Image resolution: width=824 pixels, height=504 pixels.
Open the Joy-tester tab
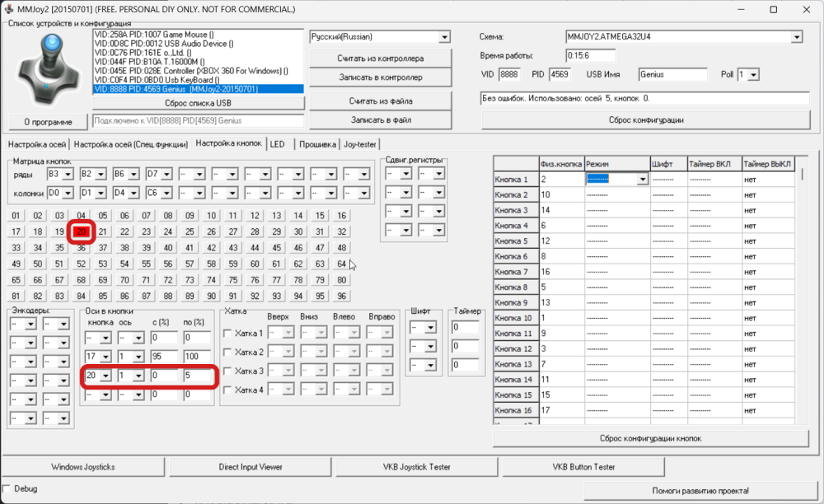click(x=360, y=144)
